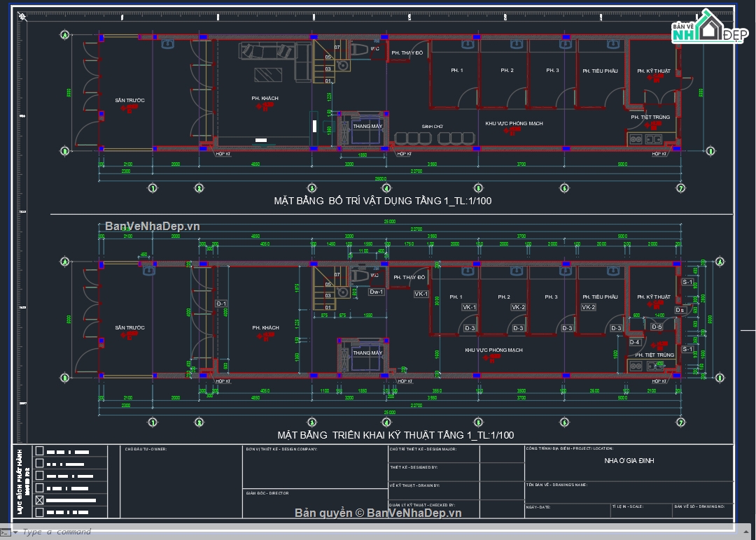Click the 'Type a command' input field
The height and width of the screenshot is (540, 756).
point(56,532)
